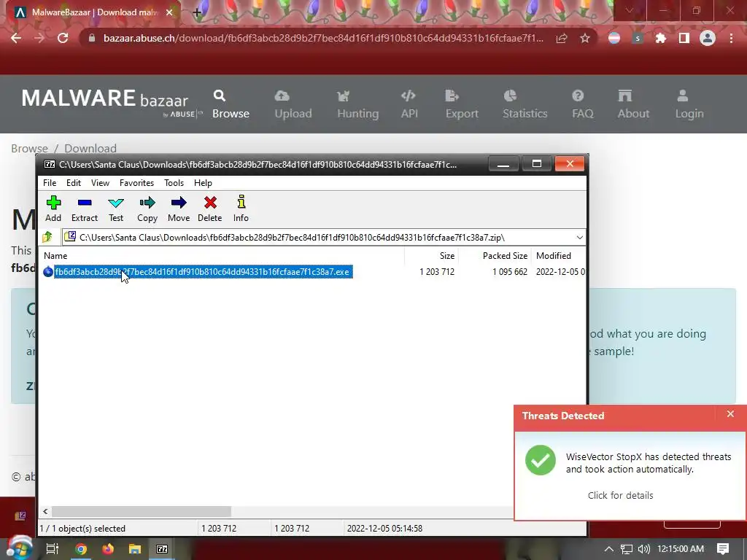The height and width of the screenshot is (560, 747).
Task: Dismiss the Threats Detected notification
Action: (730, 414)
